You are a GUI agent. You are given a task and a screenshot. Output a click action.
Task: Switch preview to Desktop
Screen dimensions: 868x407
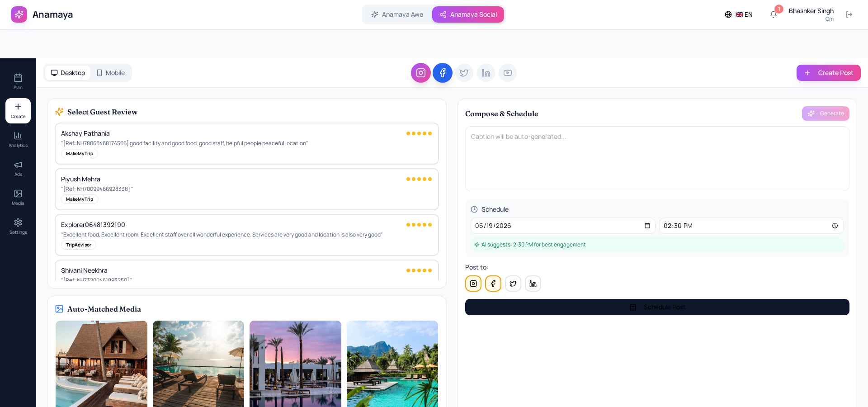pyautogui.click(x=68, y=73)
